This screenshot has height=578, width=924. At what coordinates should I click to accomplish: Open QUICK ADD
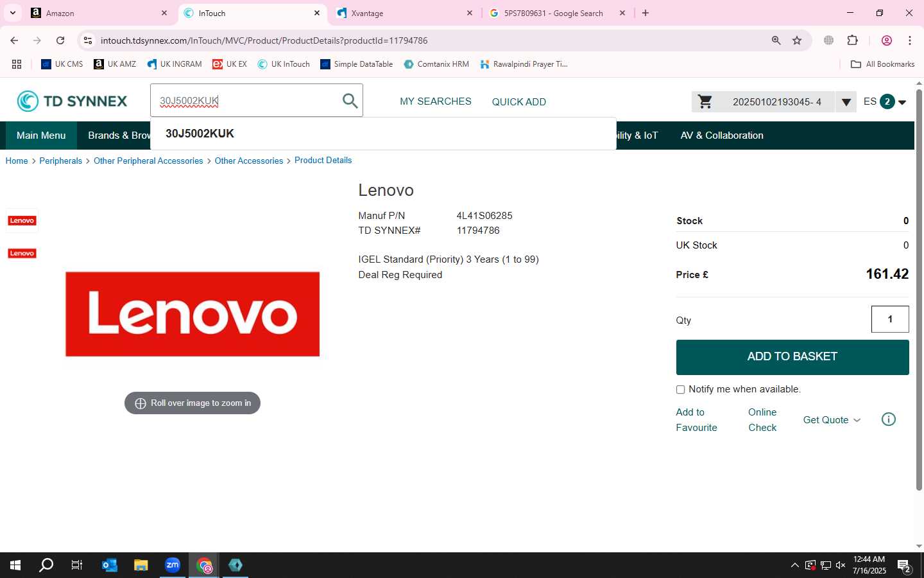(518, 101)
